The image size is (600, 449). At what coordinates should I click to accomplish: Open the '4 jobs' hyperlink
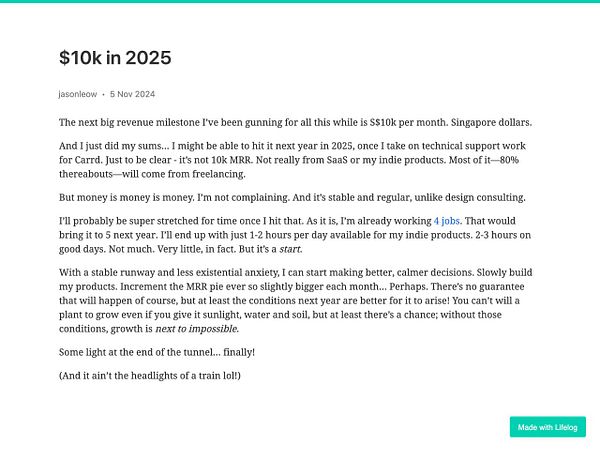click(447, 221)
